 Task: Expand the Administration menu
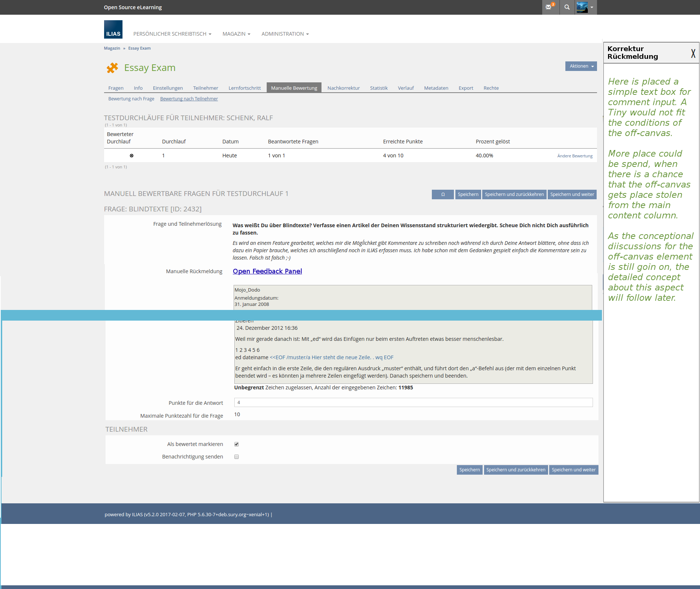(x=285, y=34)
